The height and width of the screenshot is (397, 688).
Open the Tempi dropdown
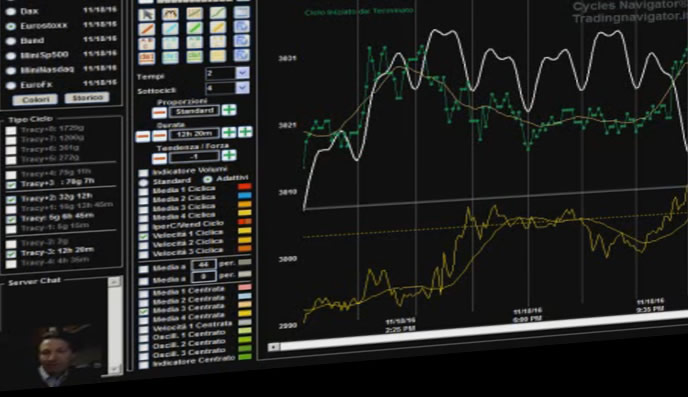pyautogui.click(x=242, y=72)
